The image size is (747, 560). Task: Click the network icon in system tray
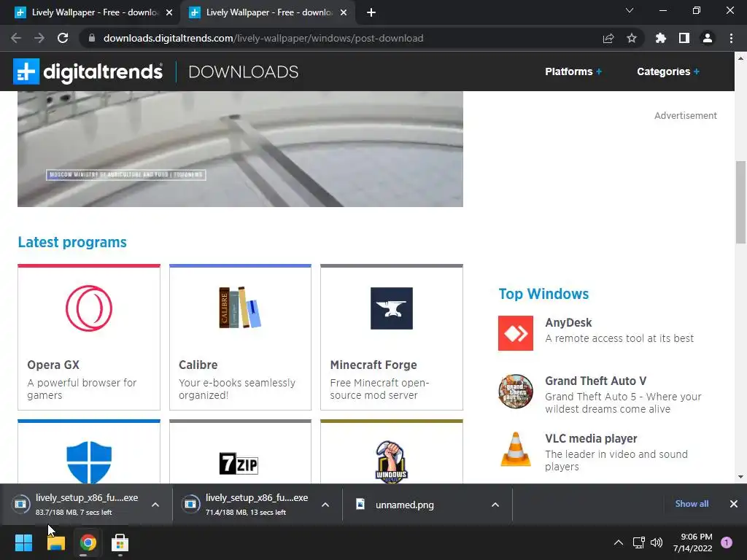click(x=638, y=542)
